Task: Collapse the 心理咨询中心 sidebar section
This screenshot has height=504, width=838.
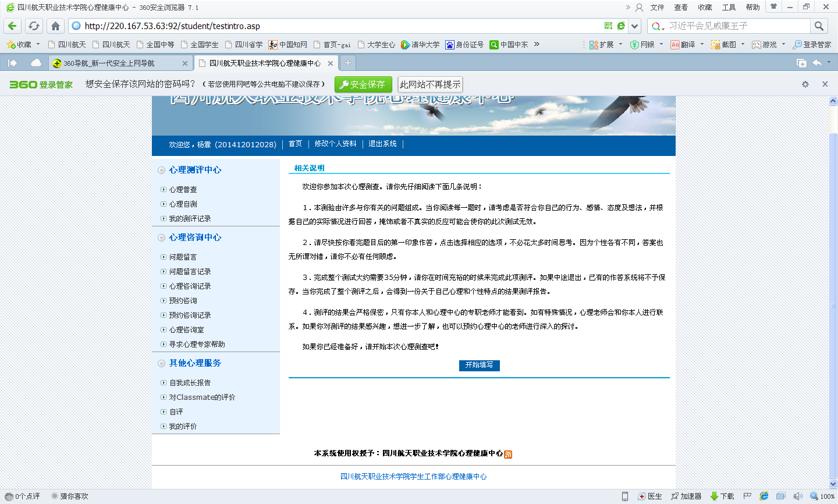Action: coord(162,238)
